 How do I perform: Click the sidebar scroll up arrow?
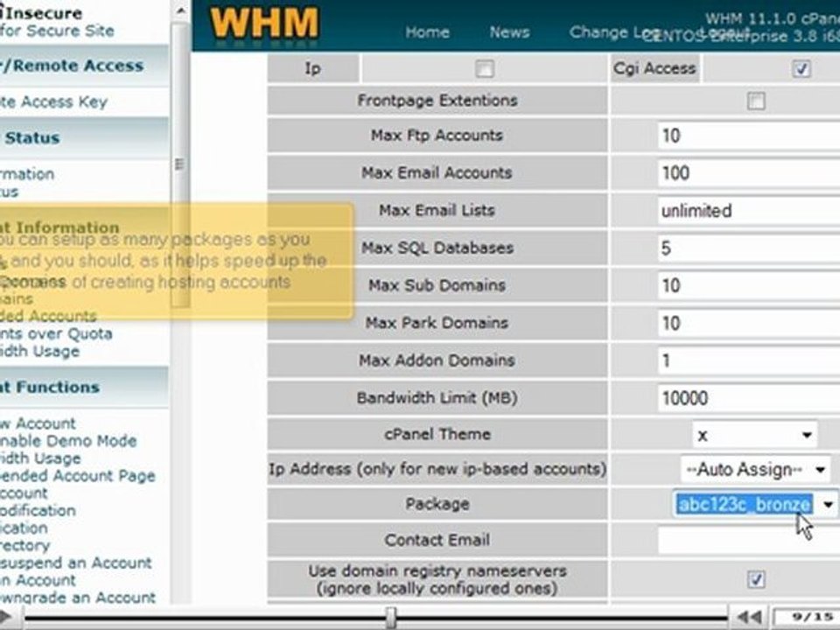point(180,10)
